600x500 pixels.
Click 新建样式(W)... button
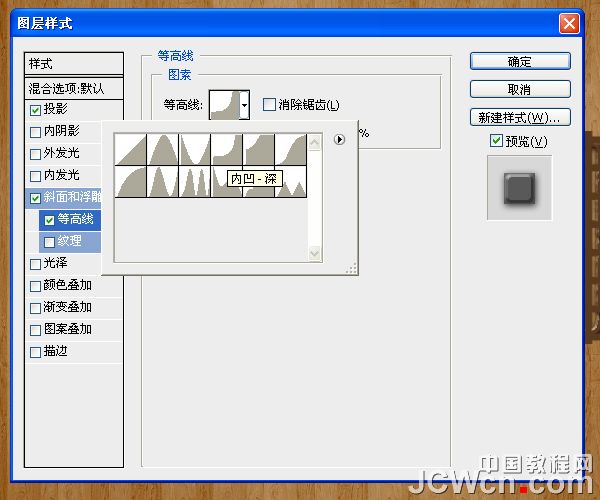click(x=520, y=117)
